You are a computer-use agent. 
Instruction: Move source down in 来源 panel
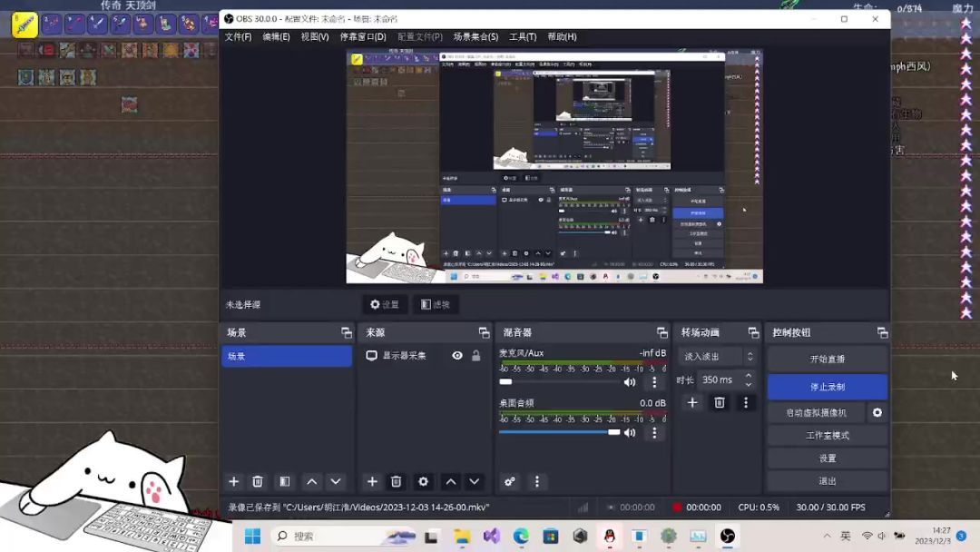(x=475, y=481)
